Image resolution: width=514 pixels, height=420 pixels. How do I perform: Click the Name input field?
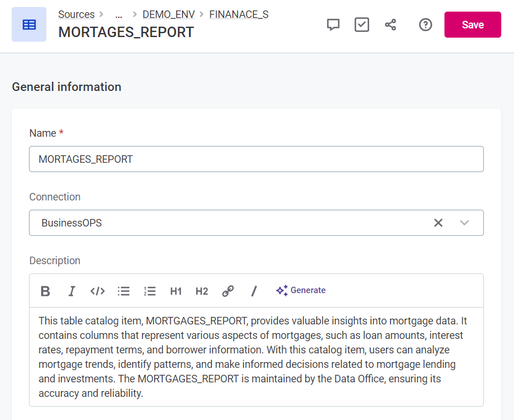tap(256, 159)
